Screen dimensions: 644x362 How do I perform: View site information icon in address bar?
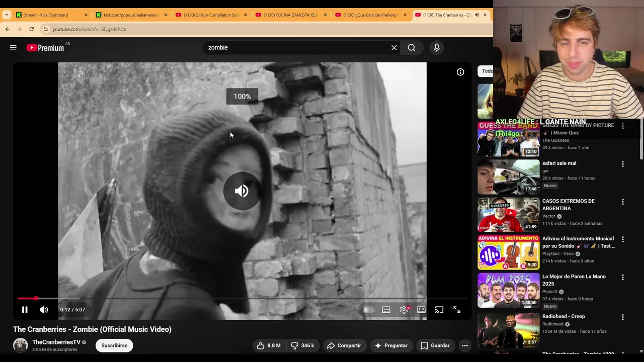(46, 29)
